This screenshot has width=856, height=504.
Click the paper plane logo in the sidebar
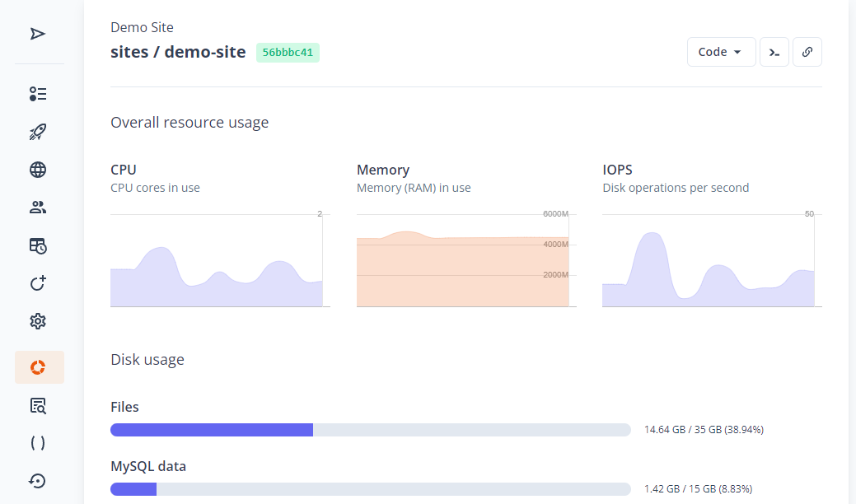[x=38, y=34]
